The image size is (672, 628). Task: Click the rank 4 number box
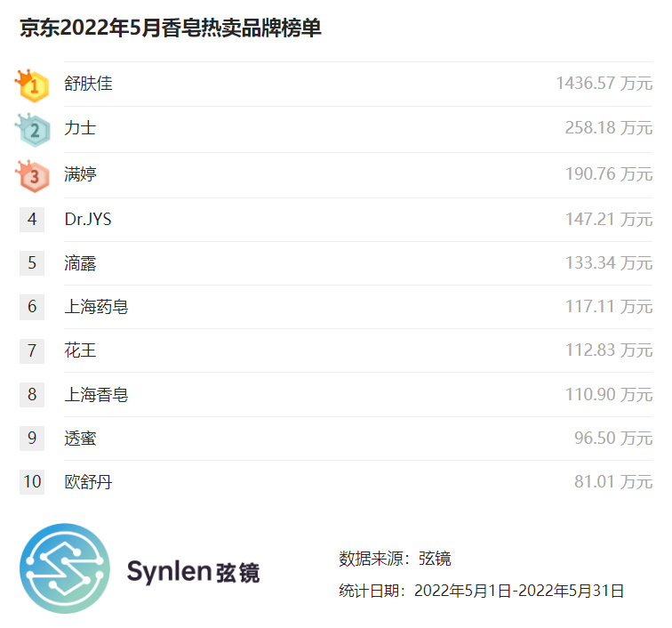(32, 219)
